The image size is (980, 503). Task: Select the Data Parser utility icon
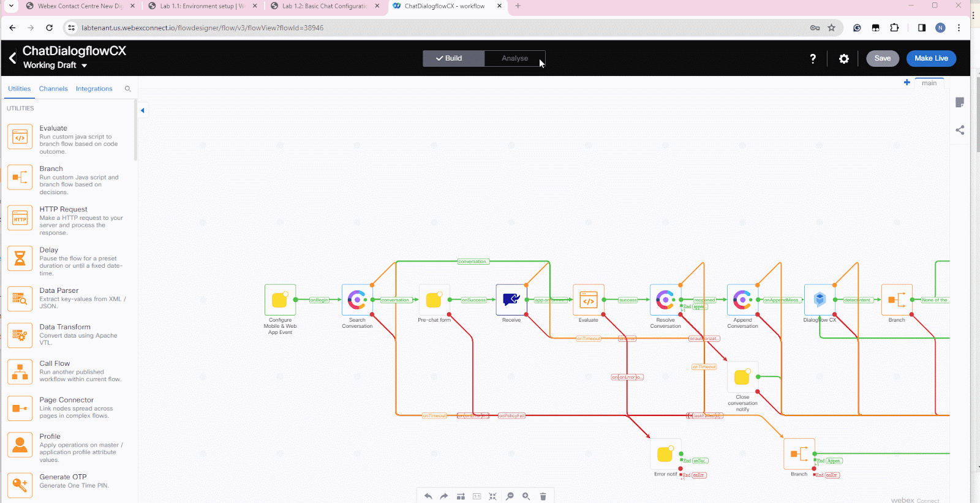click(x=20, y=299)
